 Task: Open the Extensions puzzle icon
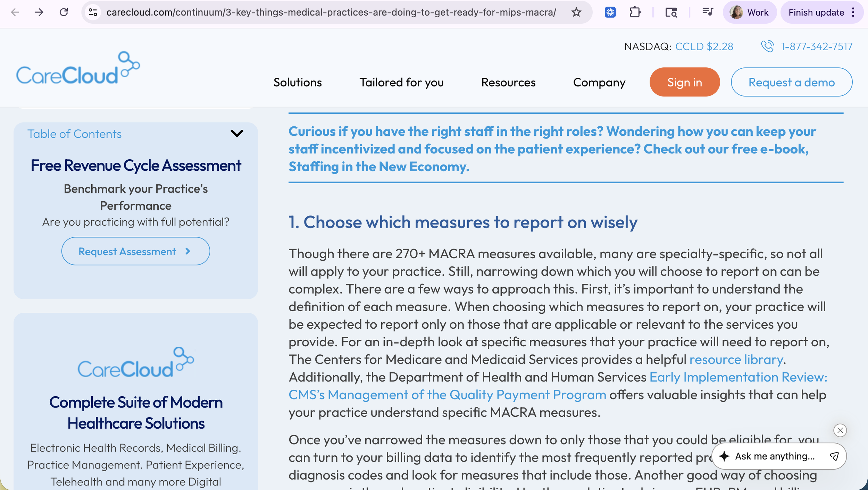click(635, 12)
